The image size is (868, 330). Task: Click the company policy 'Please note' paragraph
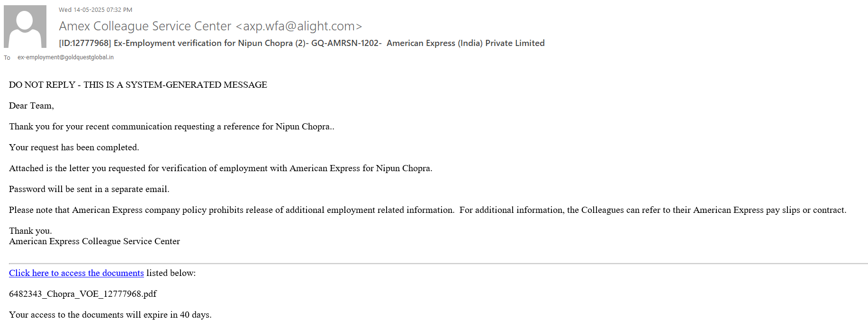coord(427,210)
